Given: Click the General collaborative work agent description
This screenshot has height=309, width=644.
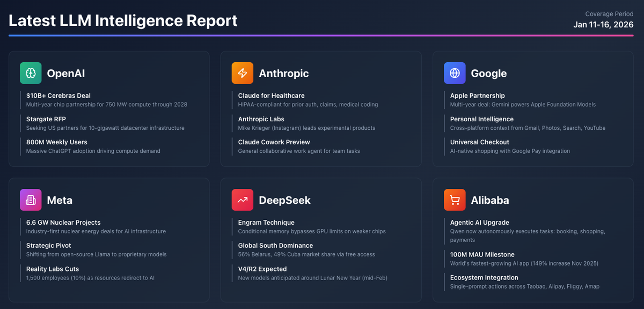Looking at the screenshot, I should (299, 151).
